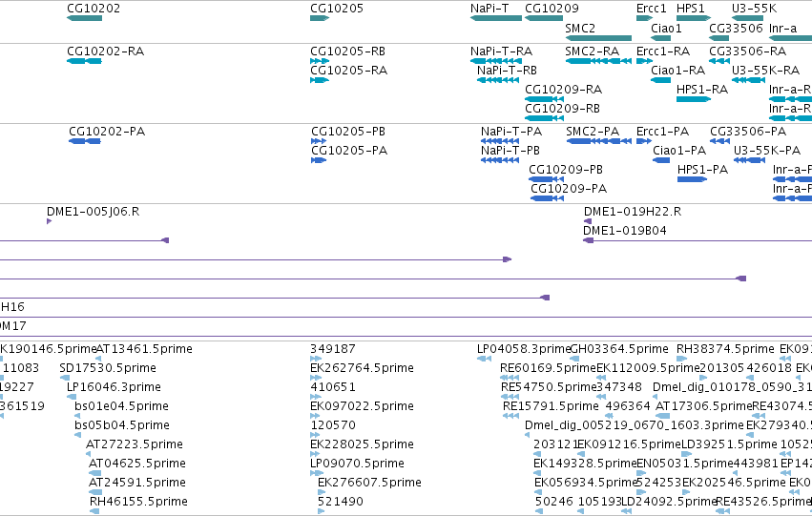Click EST RH38374.5prime
This screenshot has width=812, height=516.
pyautogui.click(x=681, y=359)
